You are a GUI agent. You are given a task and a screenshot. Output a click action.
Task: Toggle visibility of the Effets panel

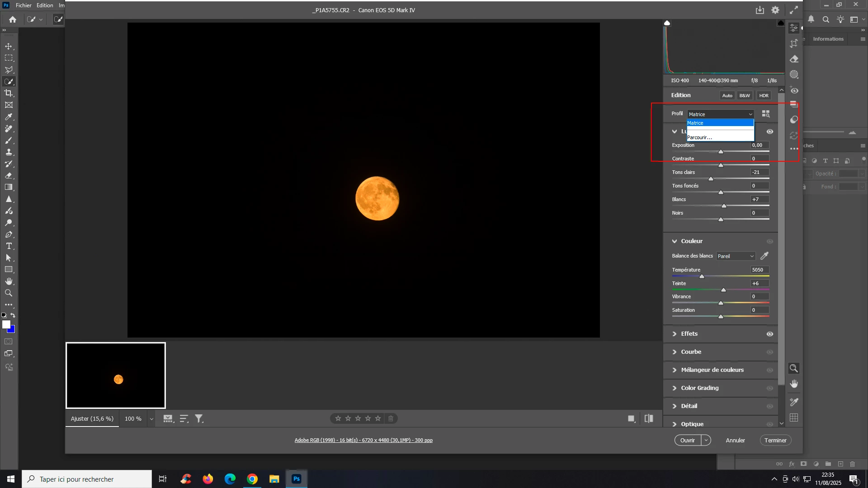pos(769,334)
